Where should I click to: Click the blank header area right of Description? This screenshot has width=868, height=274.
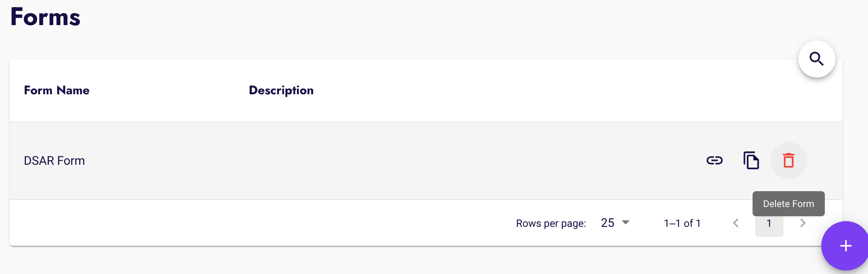pos(529,90)
